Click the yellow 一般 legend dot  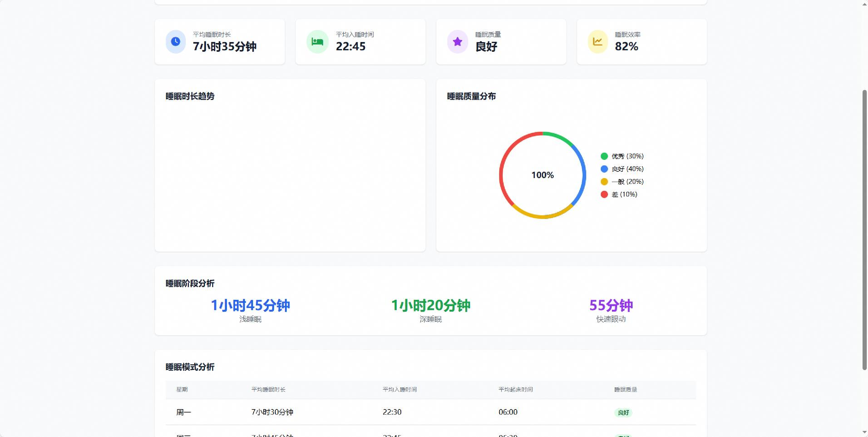point(604,182)
